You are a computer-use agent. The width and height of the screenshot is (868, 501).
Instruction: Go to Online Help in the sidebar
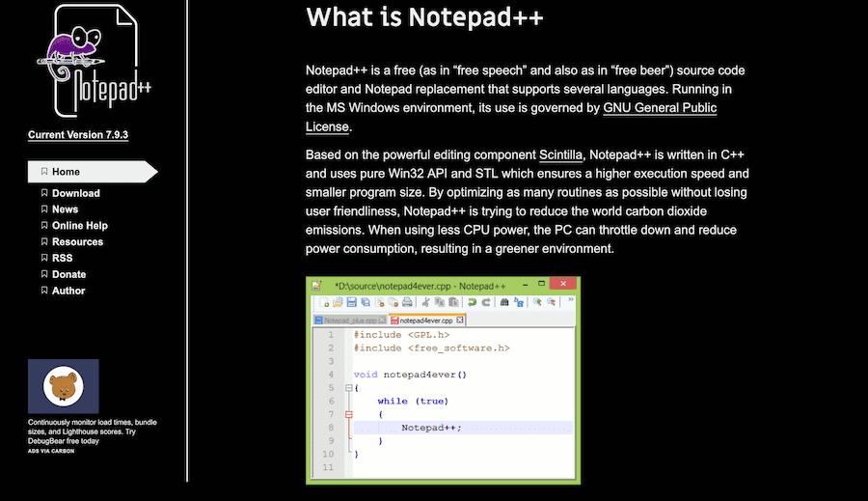point(79,225)
